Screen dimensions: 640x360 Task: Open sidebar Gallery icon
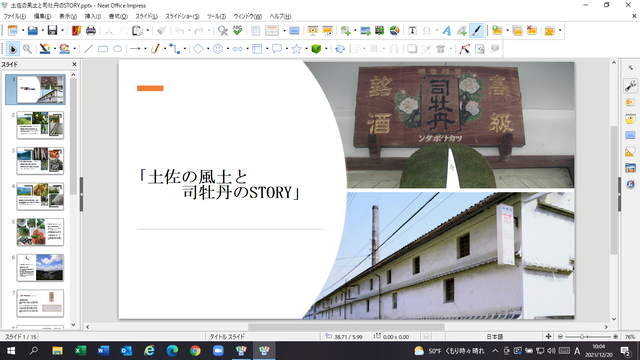630,168
